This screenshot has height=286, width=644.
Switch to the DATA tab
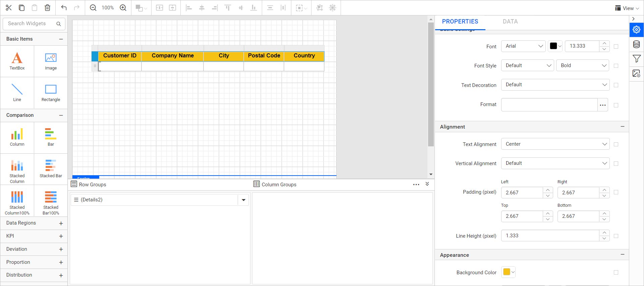coord(510,21)
